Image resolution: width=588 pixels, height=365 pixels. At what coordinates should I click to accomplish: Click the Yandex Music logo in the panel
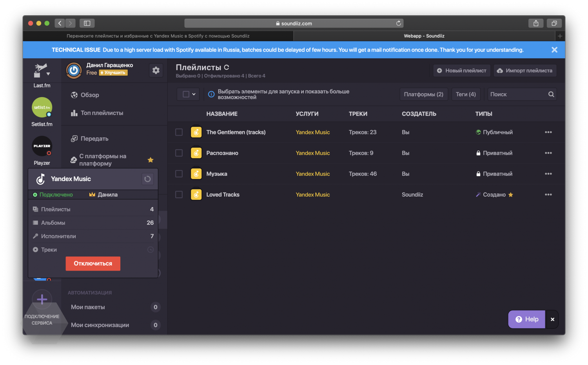[x=40, y=179]
